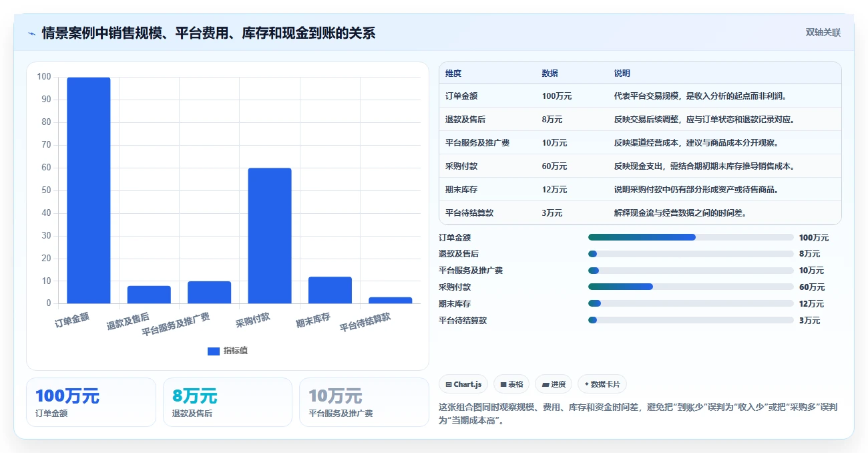Viewport: 868px width, 453px height.
Task: Click the 平台服务及推广费 progress bar
Action: pos(691,271)
